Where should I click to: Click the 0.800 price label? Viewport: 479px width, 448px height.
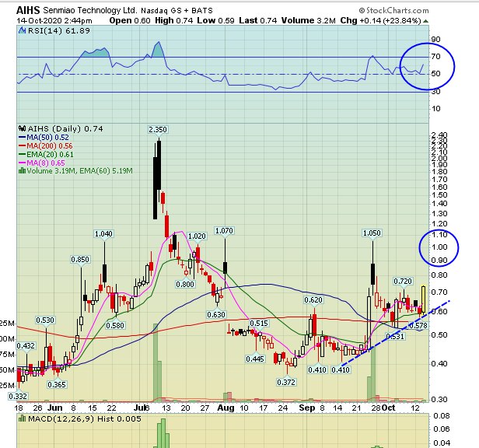coord(185,284)
